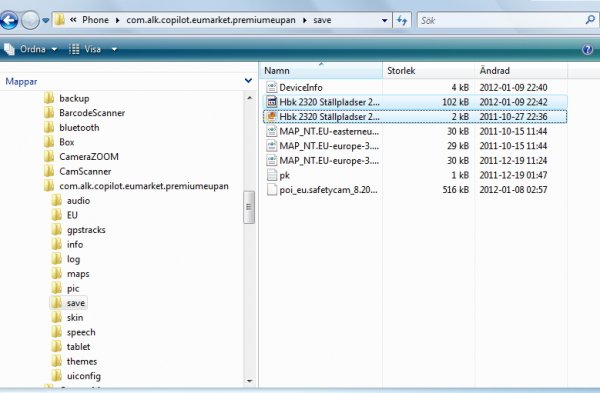Expand arrow before save in address bar
This screenshot has height=393, width=600.
(x=305, y=20)
